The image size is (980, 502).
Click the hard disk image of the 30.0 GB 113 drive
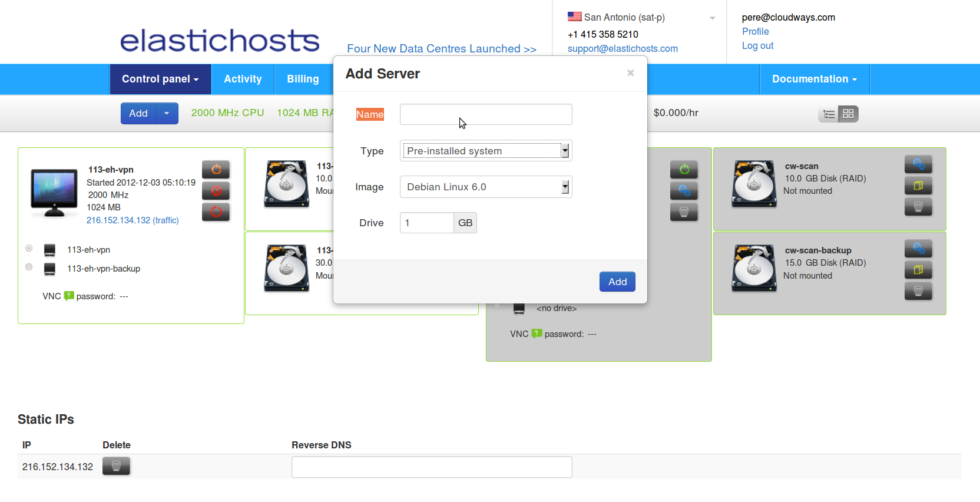pos(286,268)
